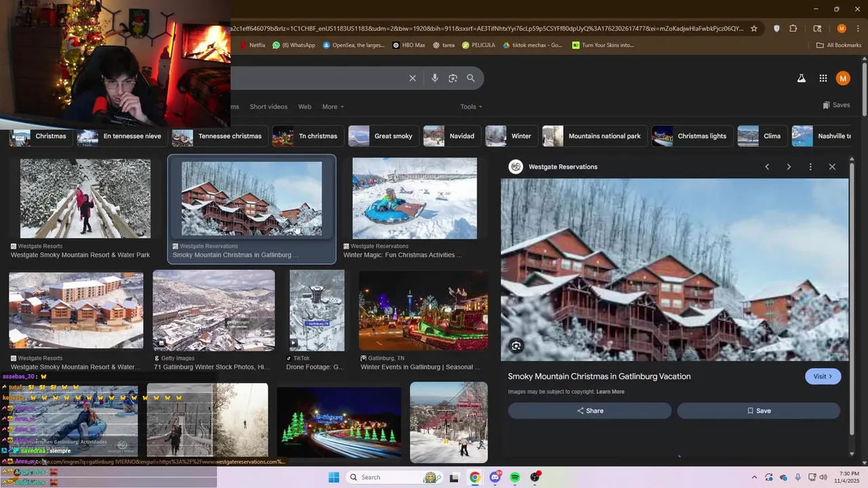
Task: Clear the search box with the X icon
Action: tap(412, 78)
